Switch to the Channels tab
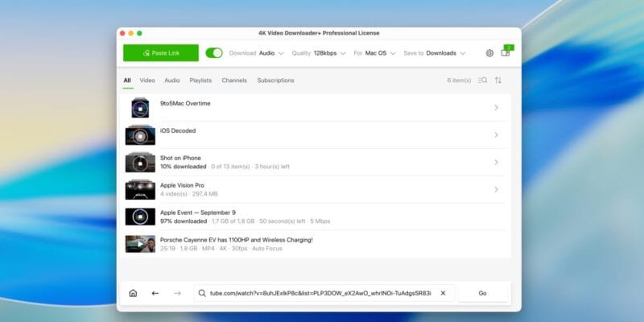 (234, 80)
